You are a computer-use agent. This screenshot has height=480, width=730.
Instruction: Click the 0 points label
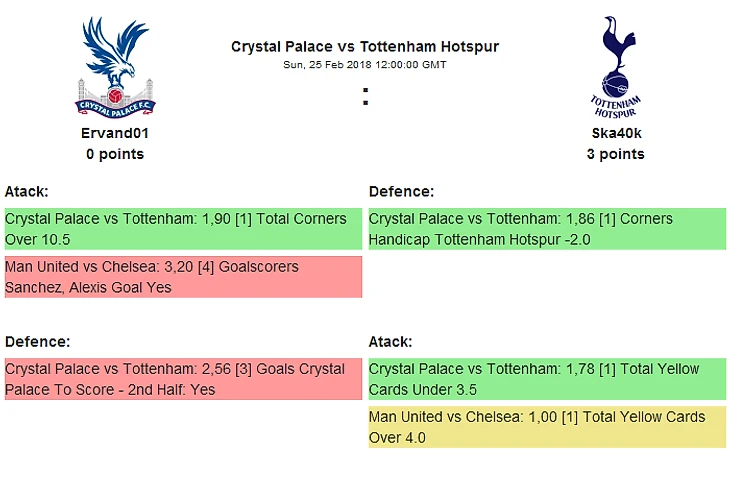(115, 154)
